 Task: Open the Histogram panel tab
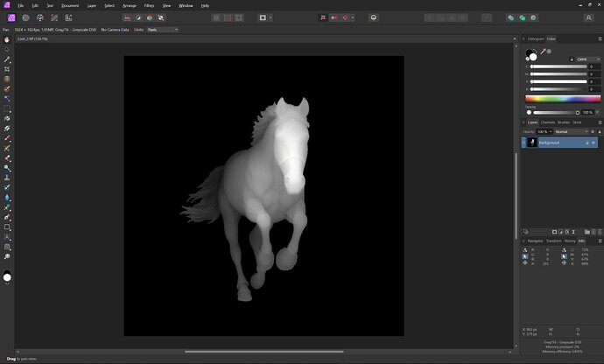click(536, 38)
